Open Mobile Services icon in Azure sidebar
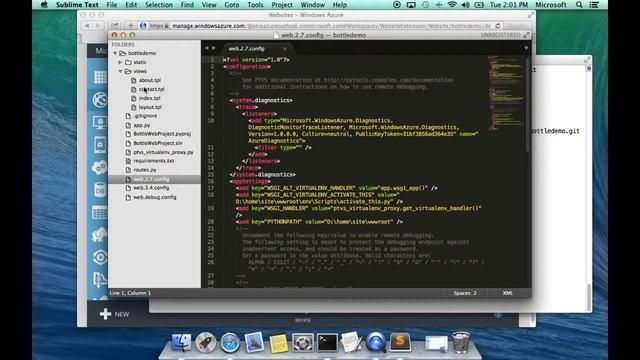 tap(100, 145)
